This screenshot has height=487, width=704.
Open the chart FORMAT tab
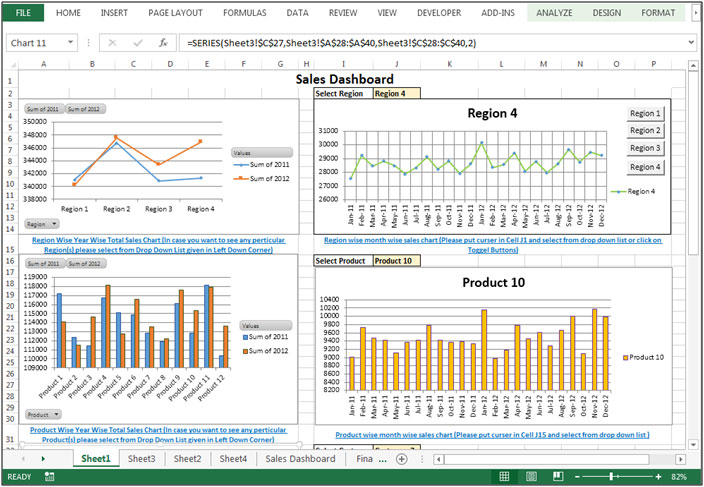coord(658,13)
